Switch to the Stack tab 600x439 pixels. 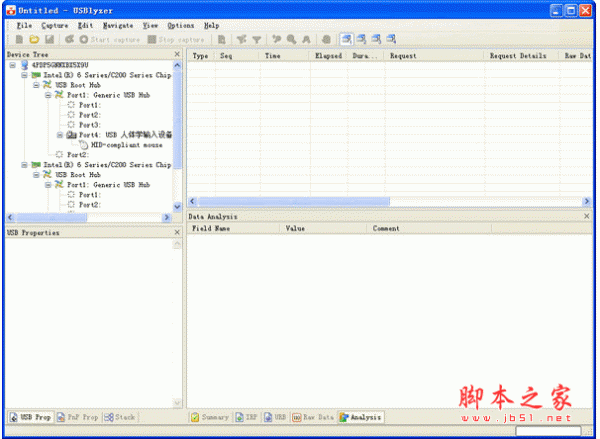(120, 417)
